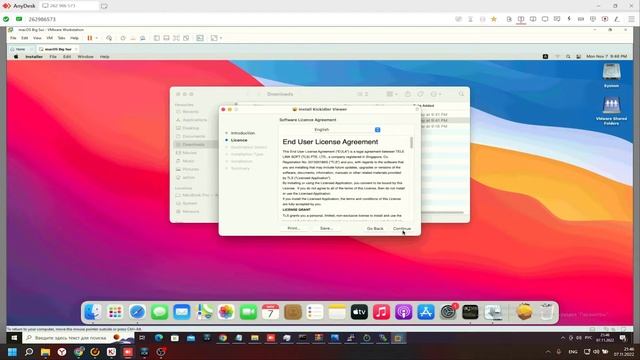This screenshot has height=360, width=640.
Task: Open Safari in the Dock
Action: [x=137, y=312]
